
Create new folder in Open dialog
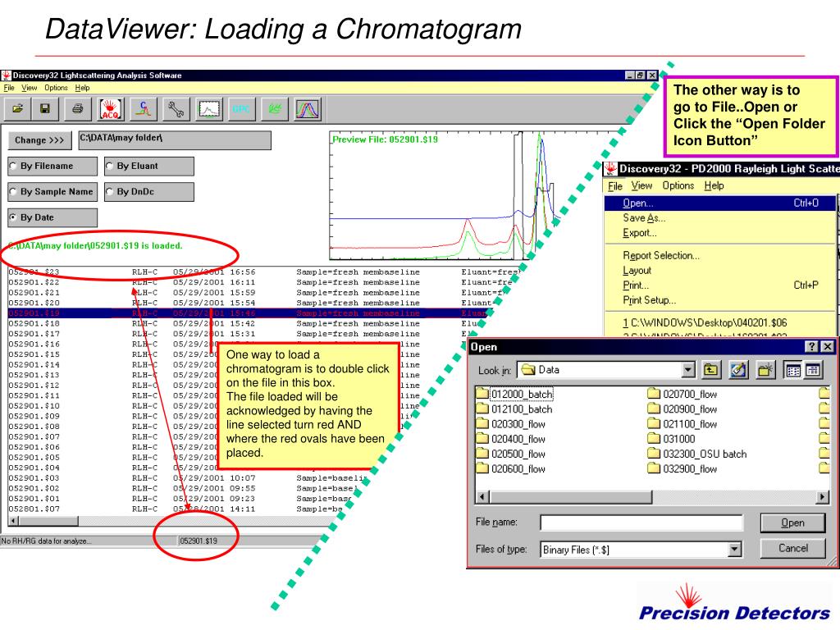pyautogui.click(x=765, y=370)
